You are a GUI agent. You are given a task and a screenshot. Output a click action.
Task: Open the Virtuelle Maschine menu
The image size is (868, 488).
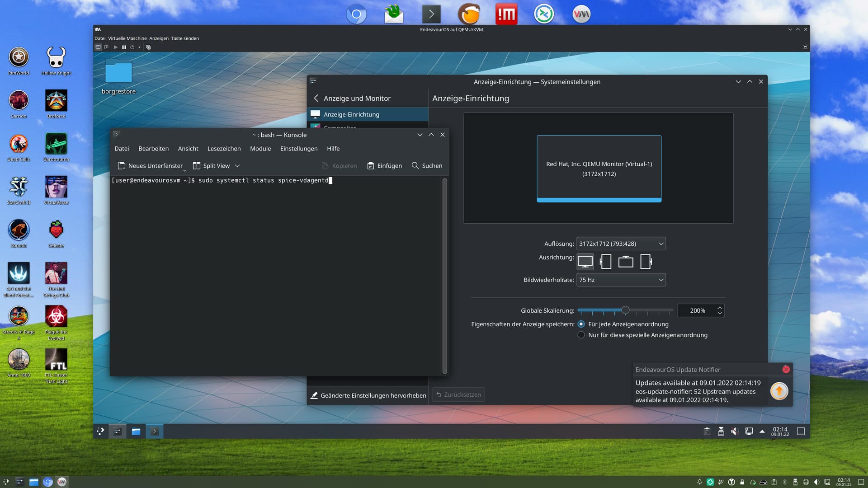[127, 38]
